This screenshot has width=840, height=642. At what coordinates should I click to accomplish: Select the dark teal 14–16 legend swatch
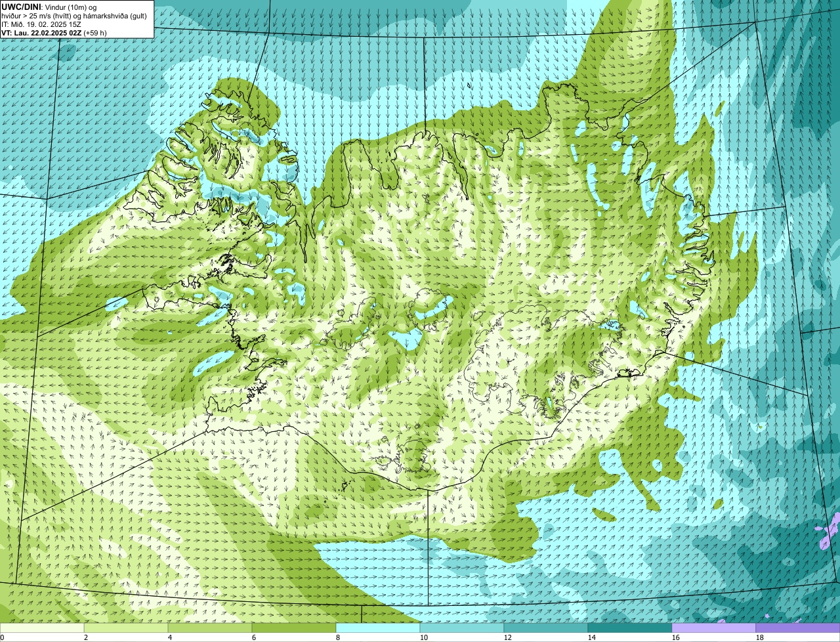coord(630,628)
